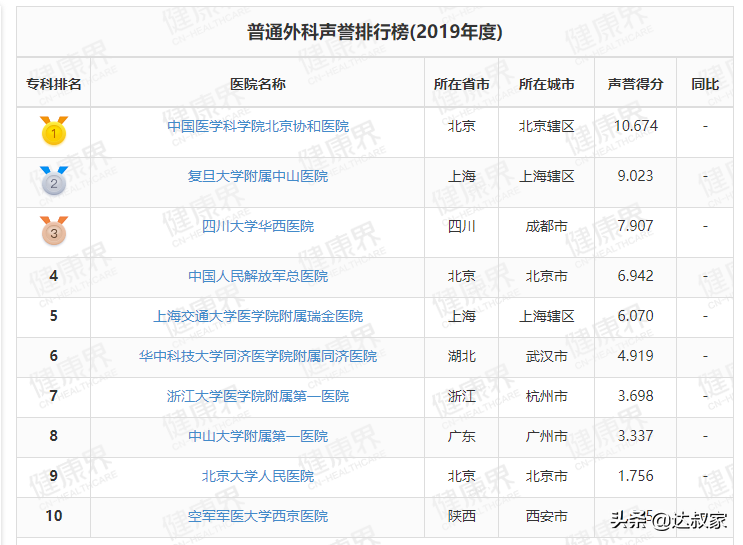Click rank number 9
This screenshot has width=743, height=545.
[54, 476]
